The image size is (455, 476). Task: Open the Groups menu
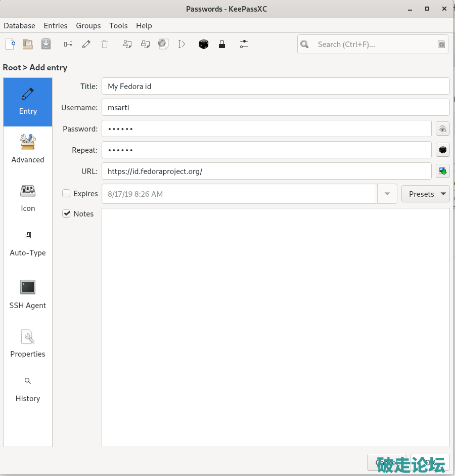88,26
